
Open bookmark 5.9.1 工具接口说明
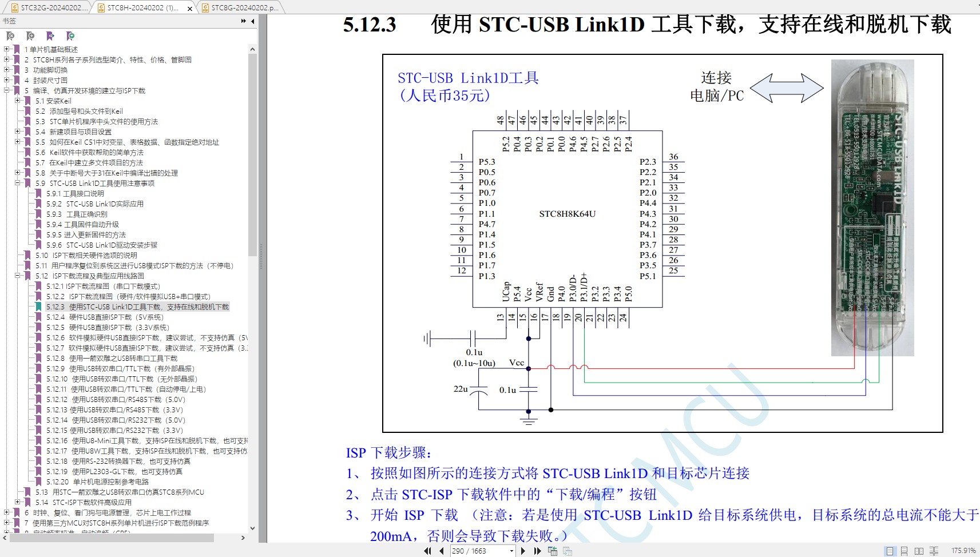click(75, 194)
